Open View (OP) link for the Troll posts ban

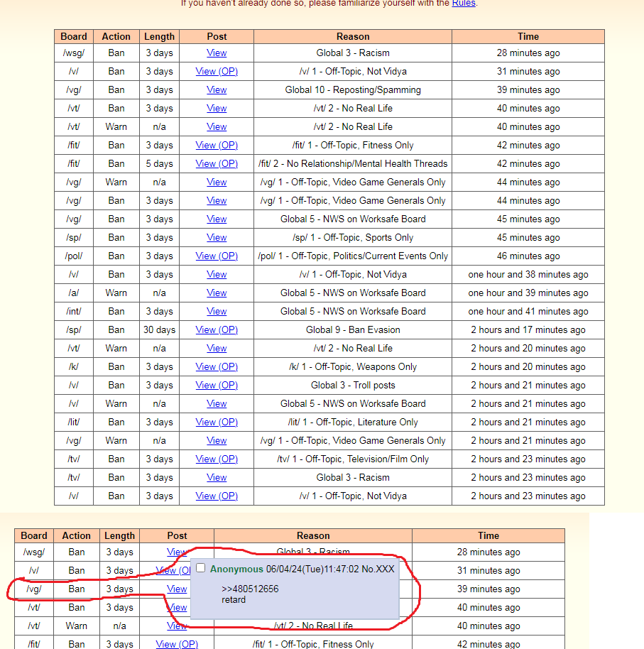(x=217, y=386)
